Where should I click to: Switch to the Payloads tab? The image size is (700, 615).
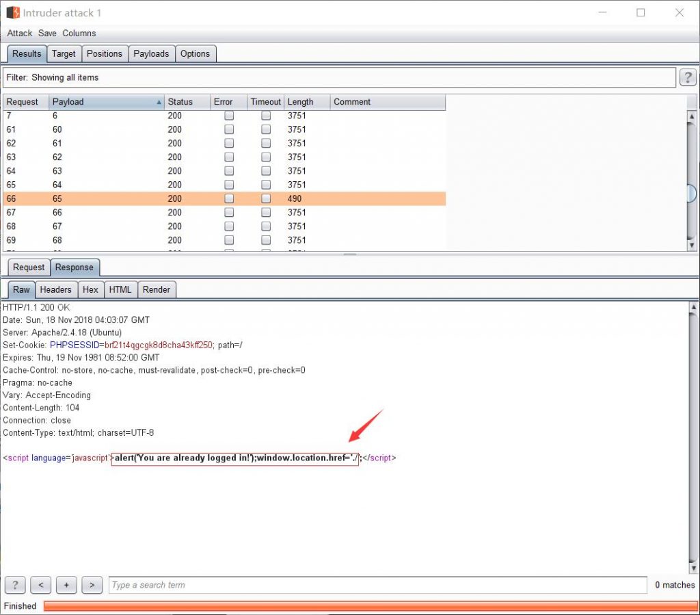click(x=151, y=53)
